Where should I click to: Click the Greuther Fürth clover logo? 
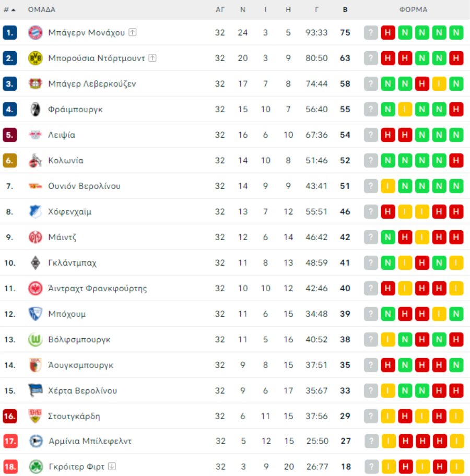click(x=36, y=467)
